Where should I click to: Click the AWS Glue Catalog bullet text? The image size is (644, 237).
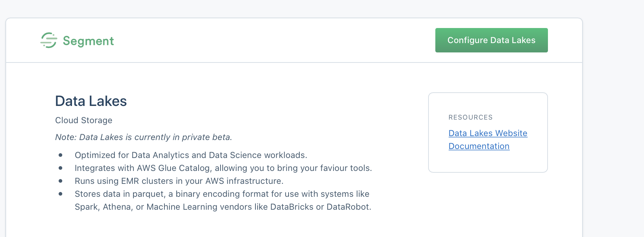click(x=223, y=168)
